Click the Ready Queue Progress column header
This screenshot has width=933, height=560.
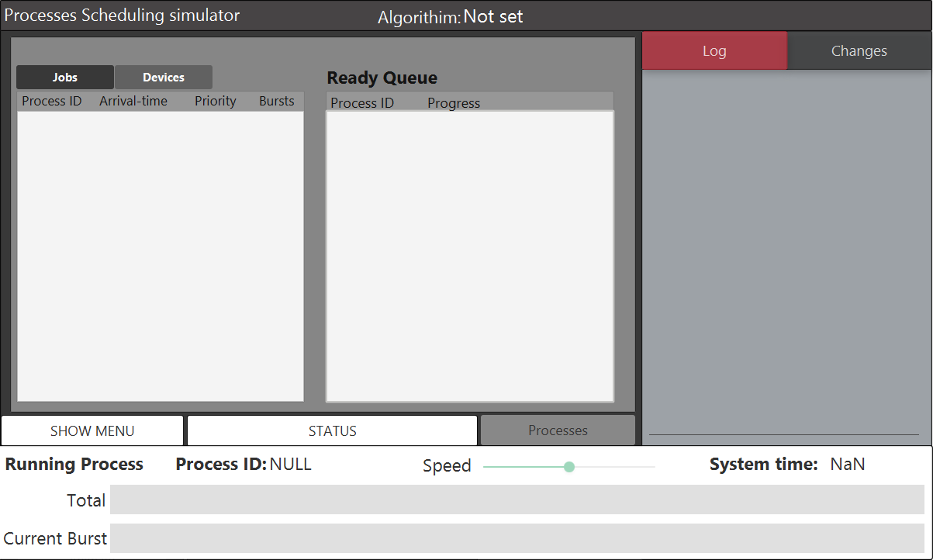454,103
